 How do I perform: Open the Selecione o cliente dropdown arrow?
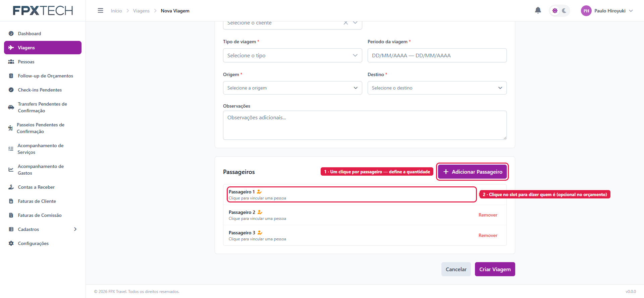[355, 23]
